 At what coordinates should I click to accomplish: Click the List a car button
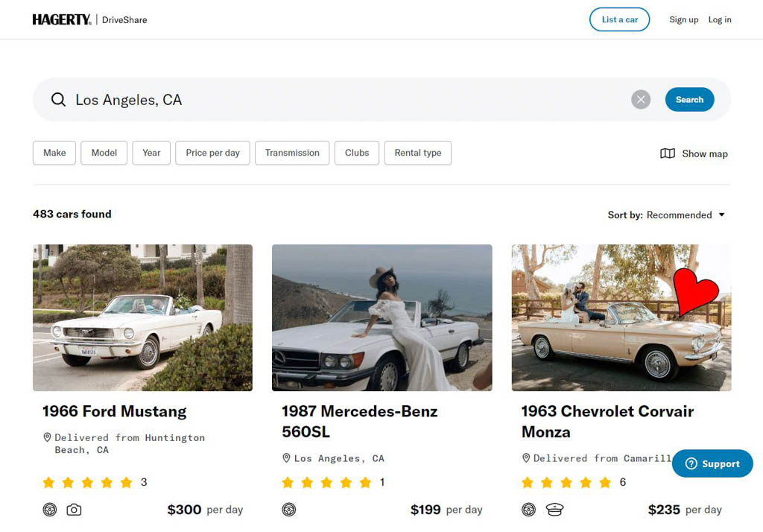619,19
